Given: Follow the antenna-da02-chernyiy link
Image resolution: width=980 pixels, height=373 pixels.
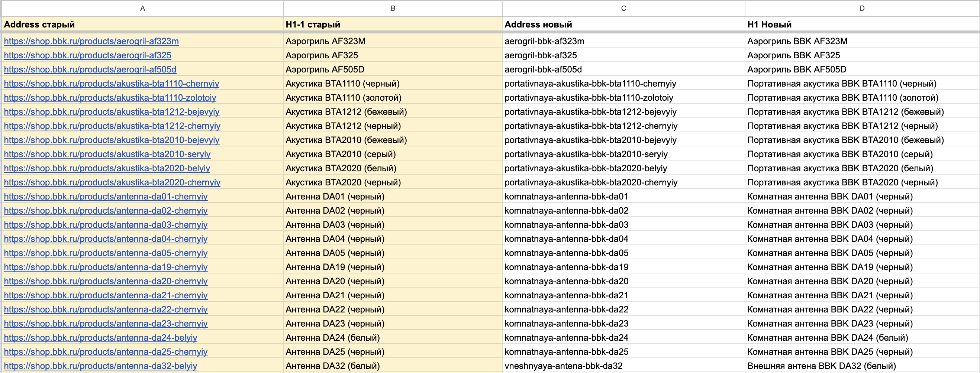Looking at the screenshot, I should click(106, 210).
